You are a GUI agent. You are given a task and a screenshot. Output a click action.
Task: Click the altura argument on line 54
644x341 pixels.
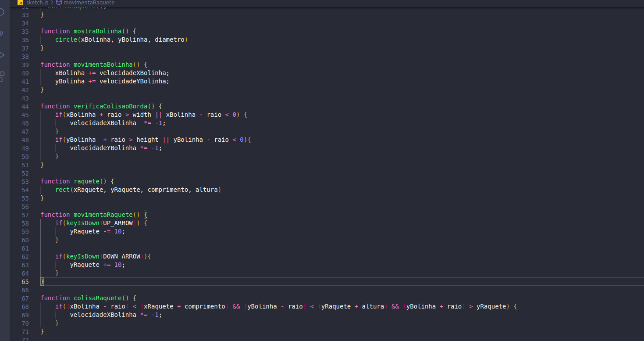click(206, 190)
